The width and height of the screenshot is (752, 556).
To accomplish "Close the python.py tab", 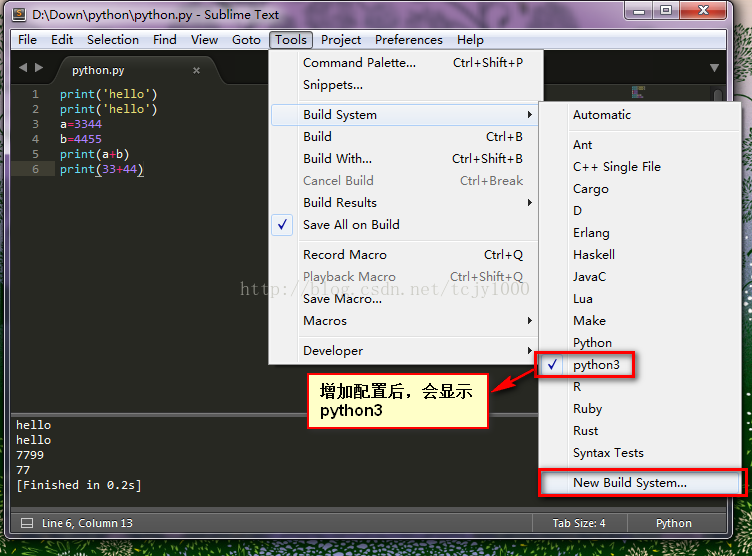I will point(196,71).
